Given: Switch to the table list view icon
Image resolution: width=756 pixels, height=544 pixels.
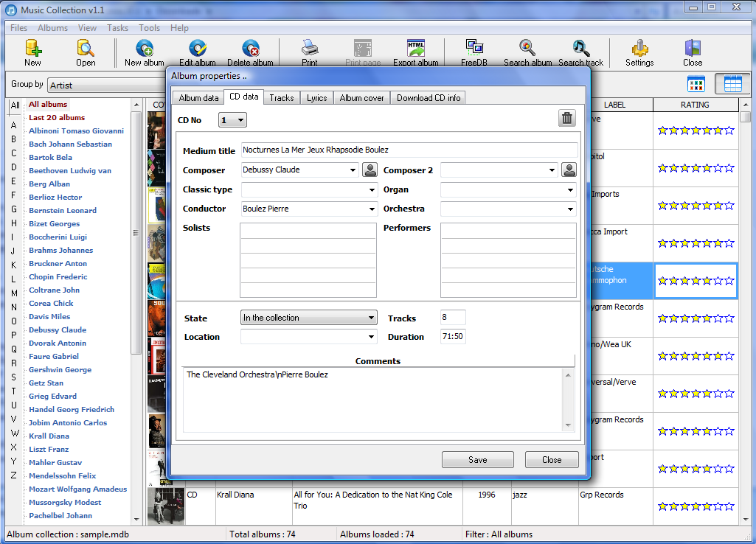Looking at the screenshot, I should click(732, 84).
